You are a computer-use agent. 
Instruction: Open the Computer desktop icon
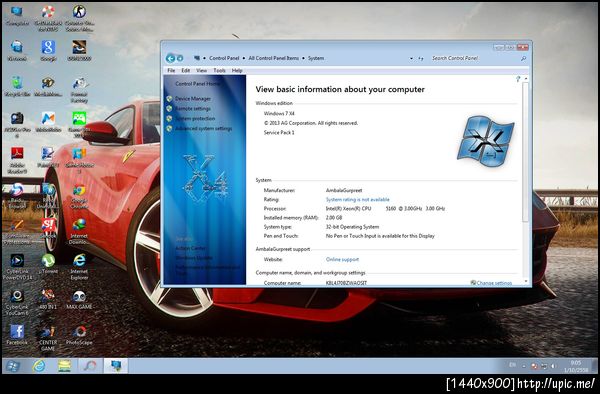[17, 15]
